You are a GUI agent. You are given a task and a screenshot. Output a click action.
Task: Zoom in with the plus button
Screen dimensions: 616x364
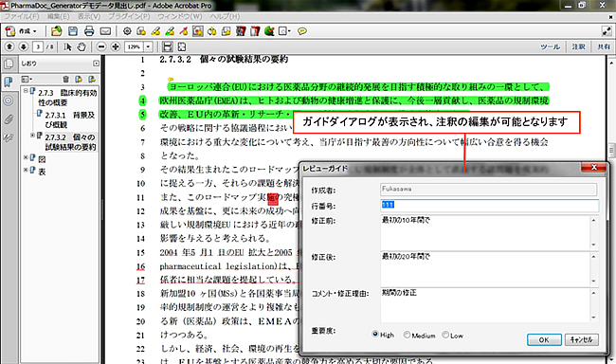116,46
